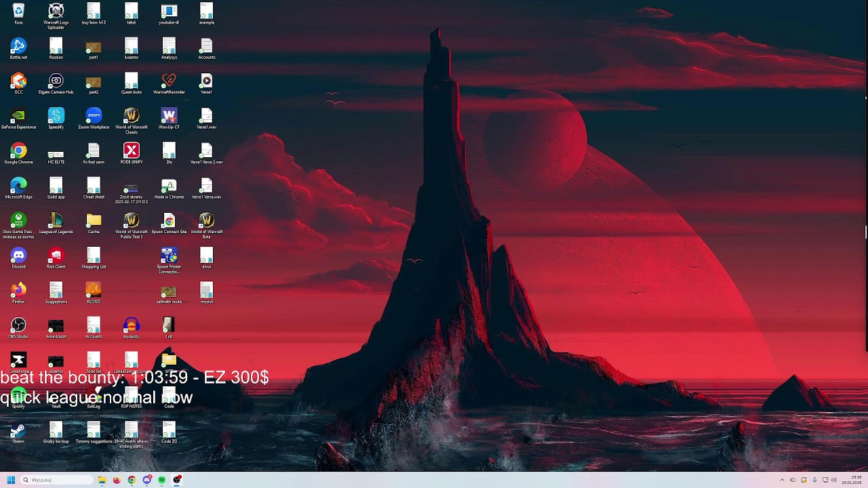Launch the Riot Client shortcut
This screenshot has width=868, height=488.
(x=56, y=258)
